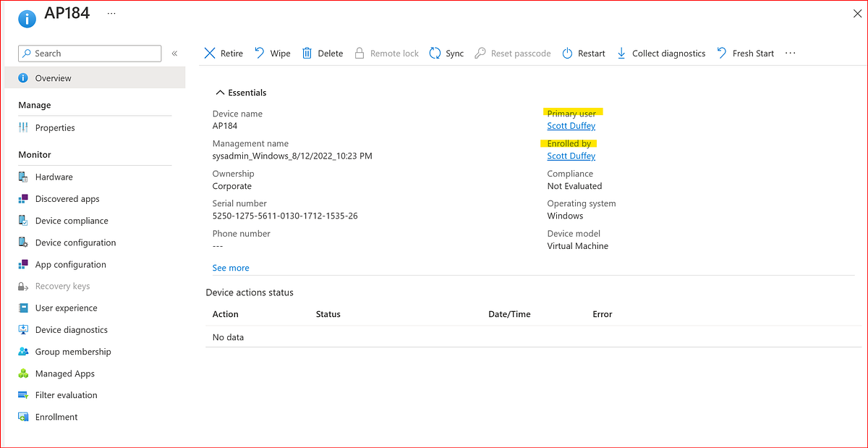Open User experience from the Monitor menu
The width and height of the screenshot is (868, 448).
[x=25, y=308]
